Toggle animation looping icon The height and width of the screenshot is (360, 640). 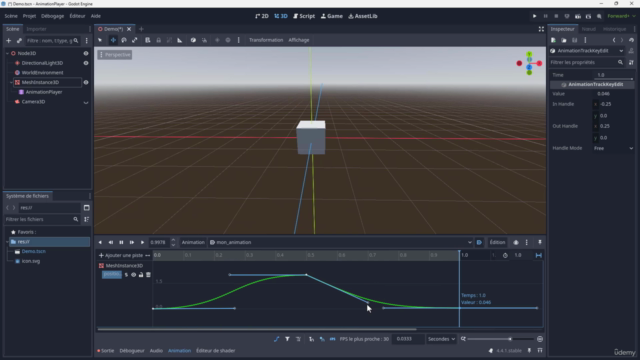point(539,256)
